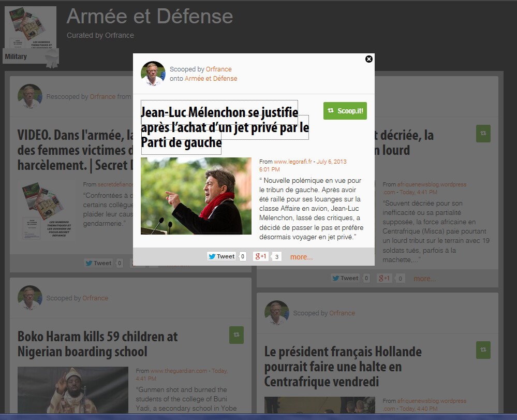
Task: Click the Tweet button under the VIDEO post
Action: pyautogui.click(x=98, y=263)
